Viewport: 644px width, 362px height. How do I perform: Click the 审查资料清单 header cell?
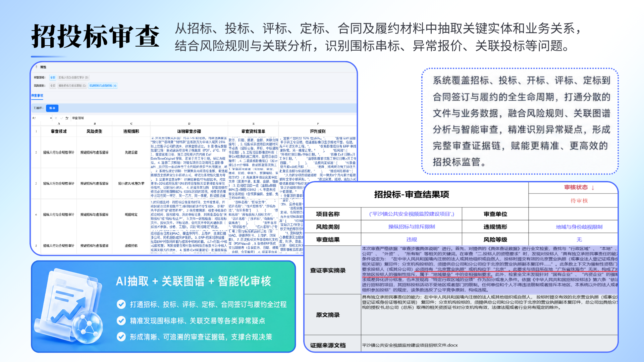tap(253, 131)
